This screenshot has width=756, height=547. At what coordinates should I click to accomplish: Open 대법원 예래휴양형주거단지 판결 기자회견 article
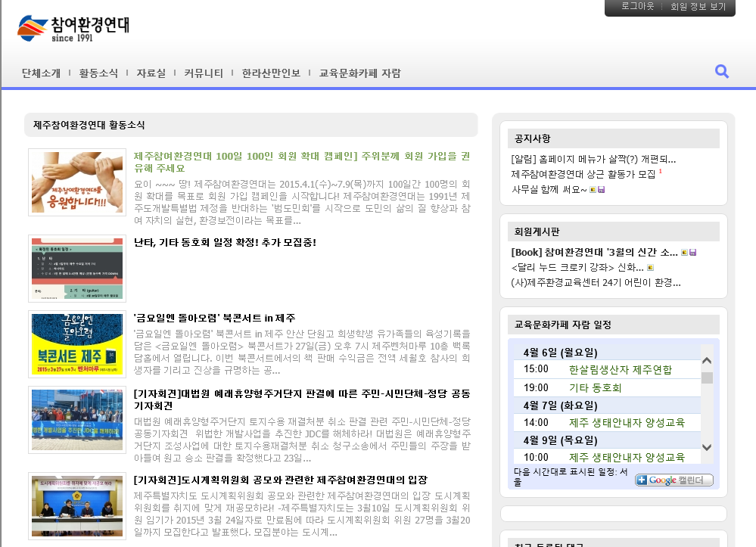click(x=302, y=399)
